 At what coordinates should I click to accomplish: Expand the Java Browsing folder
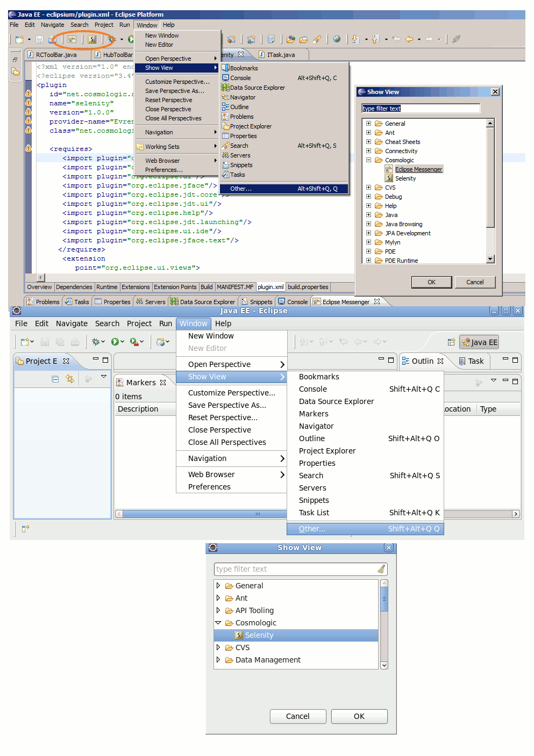click(368, 224)
